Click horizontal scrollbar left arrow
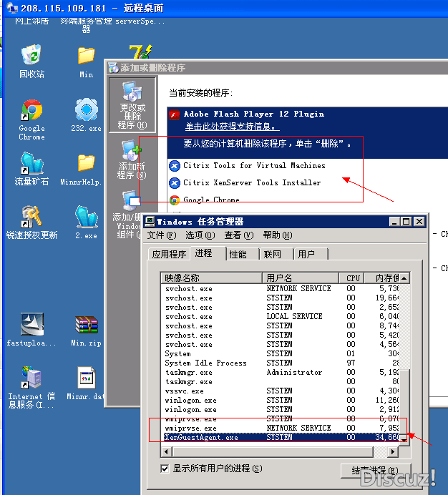 [167, 452]
